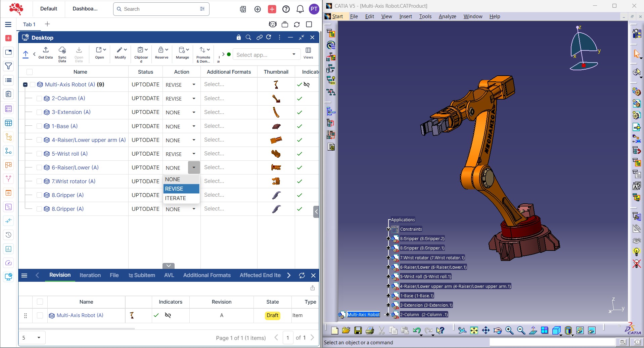Tick the 5-Wrist roll (A) checkbox
Screen dimensions: 644x348
[39, 154]
